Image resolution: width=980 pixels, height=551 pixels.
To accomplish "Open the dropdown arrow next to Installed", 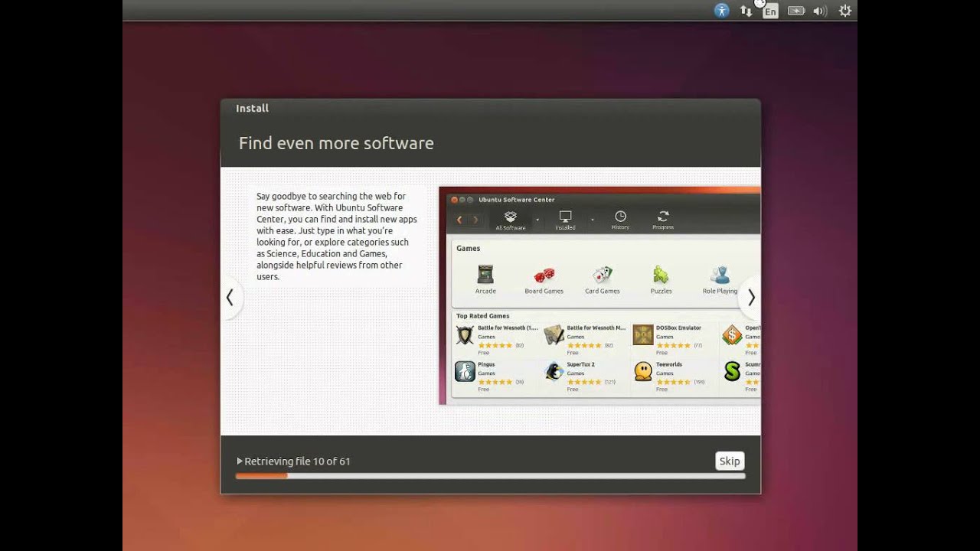I will (x=592, y=220).
